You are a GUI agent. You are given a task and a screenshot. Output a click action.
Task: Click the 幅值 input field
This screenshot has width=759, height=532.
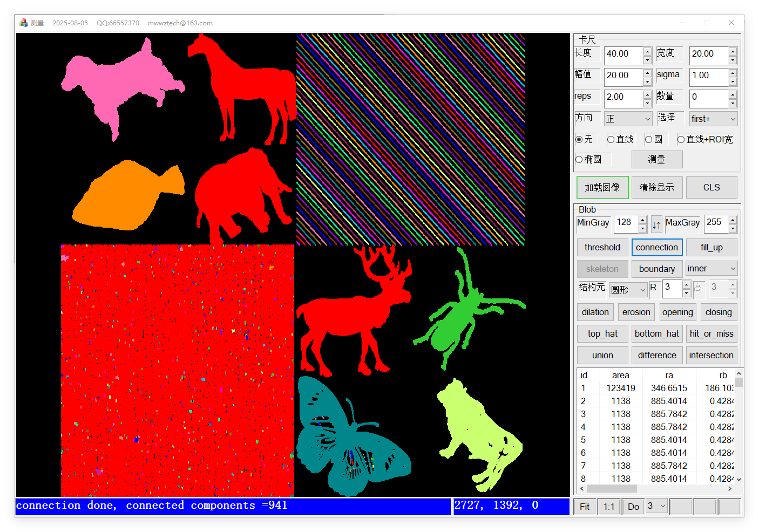[x=623, y=76]
